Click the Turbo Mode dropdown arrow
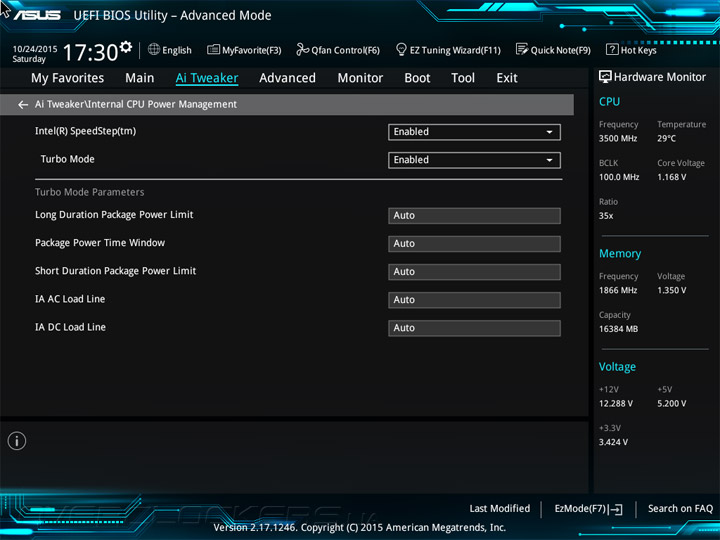This screenshot has width=720, height=540. point(549,160)
